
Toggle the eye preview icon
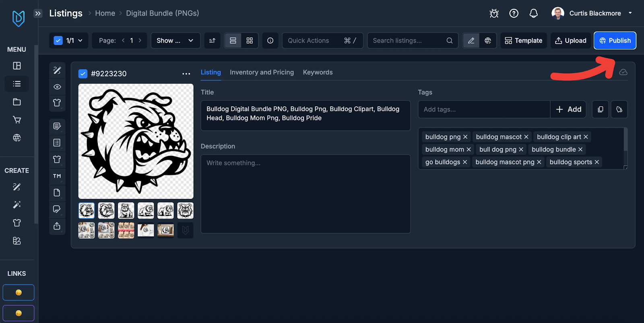click(x=57, y=87)
